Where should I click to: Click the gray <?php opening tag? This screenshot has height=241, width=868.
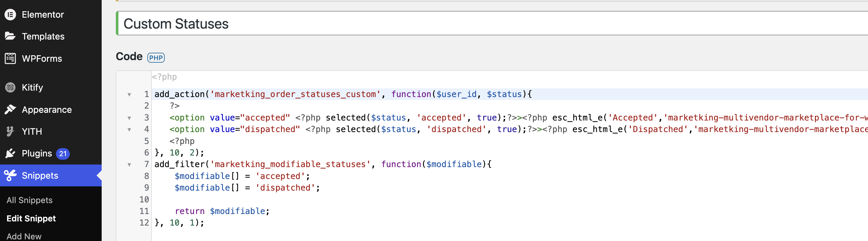point(164,77)
